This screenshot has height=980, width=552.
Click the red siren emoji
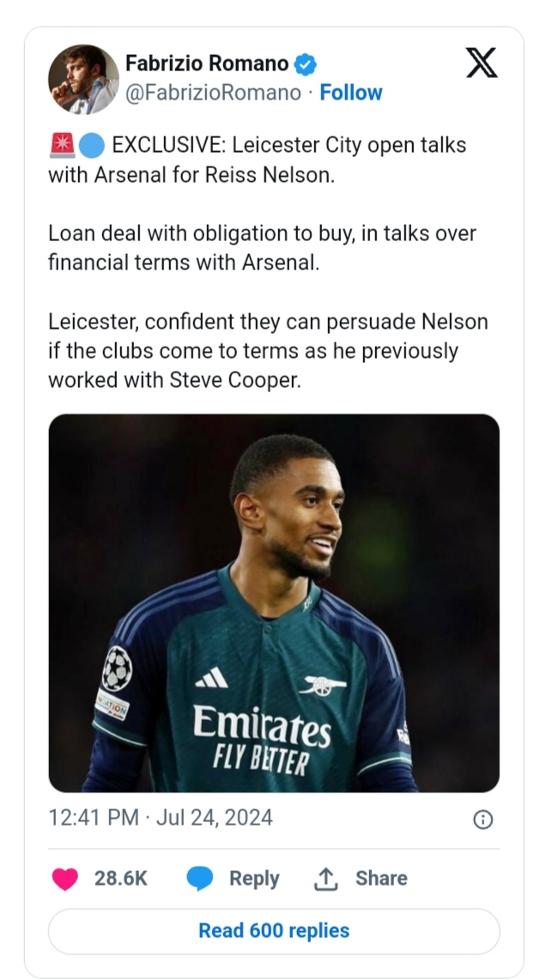pyautogui.click(x=62, y=146)
